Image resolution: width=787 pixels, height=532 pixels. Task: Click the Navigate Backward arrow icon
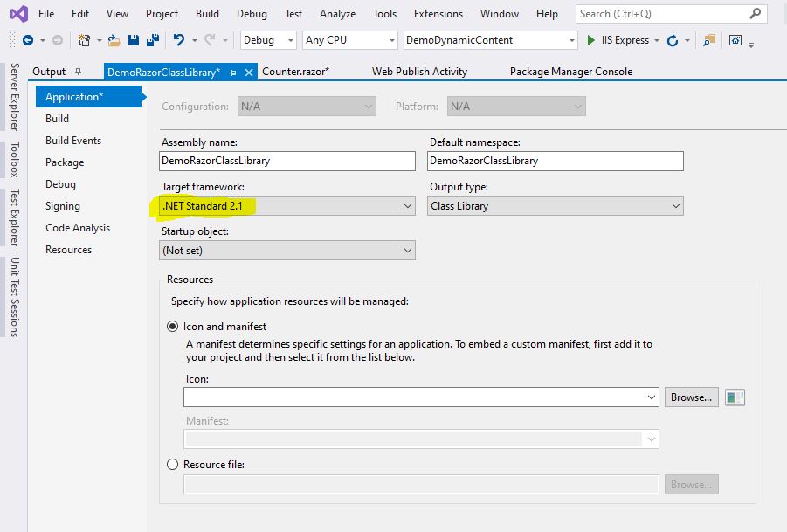[28, 40]
